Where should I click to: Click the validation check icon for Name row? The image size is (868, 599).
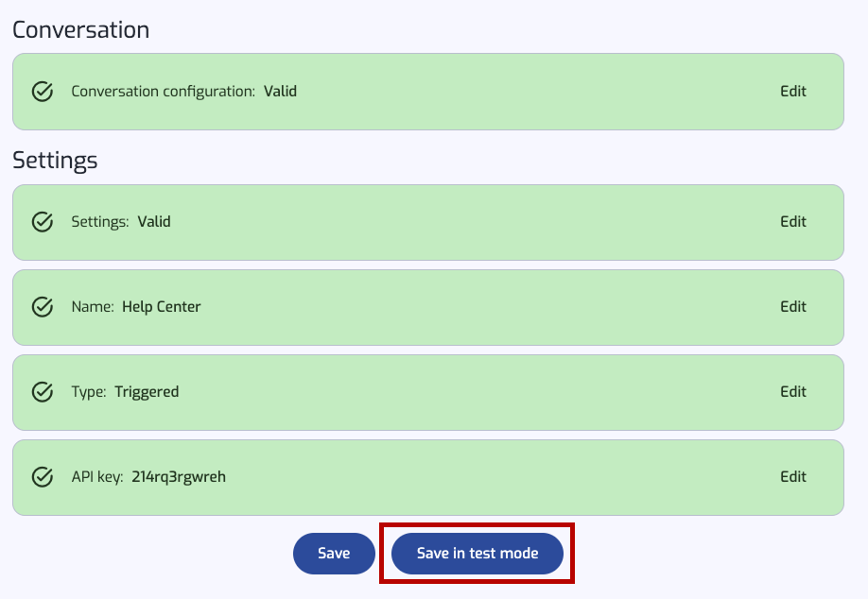(42, 307)
